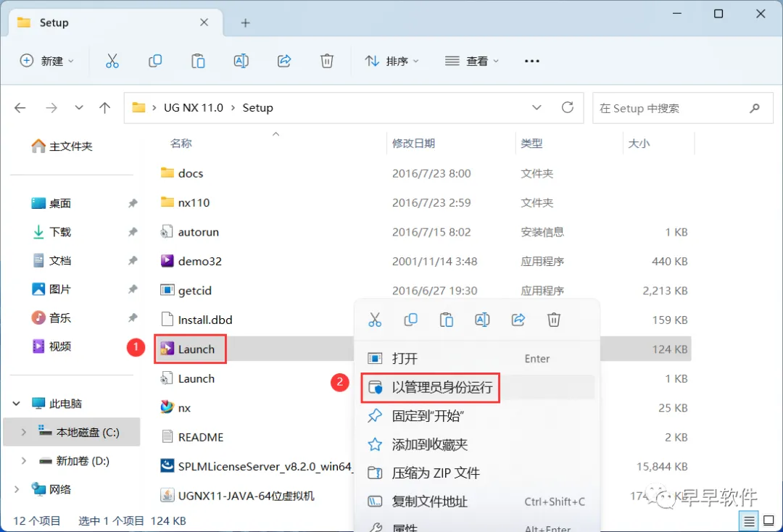
Task: Open the 新建 dropdown menu
Action: point(47,61)
